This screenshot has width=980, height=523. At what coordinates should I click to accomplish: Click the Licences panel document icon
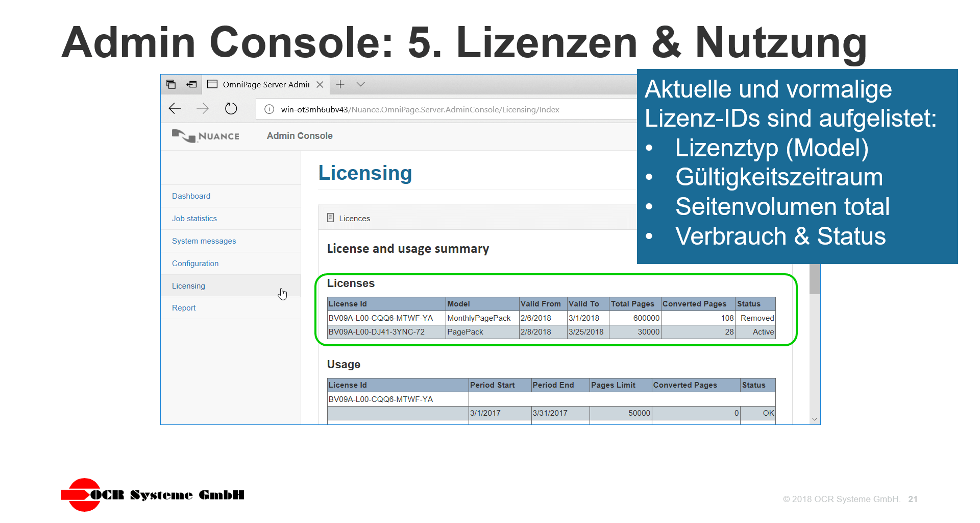330,217
